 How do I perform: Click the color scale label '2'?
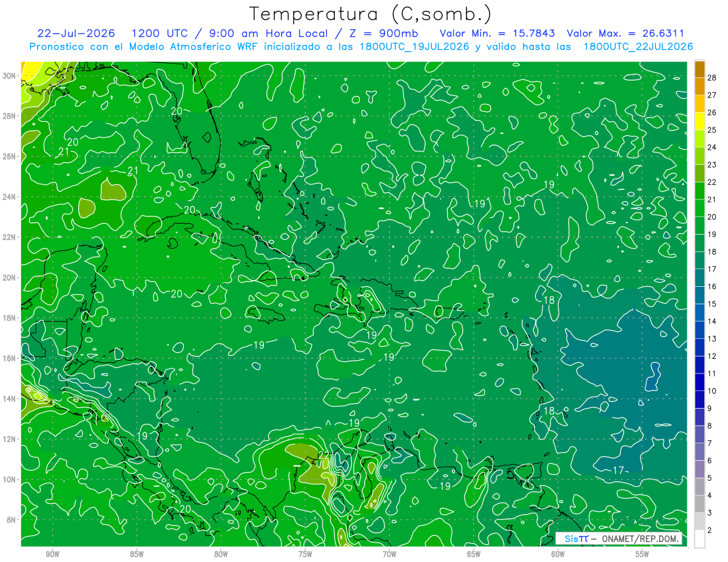click(x=710, y=530)
